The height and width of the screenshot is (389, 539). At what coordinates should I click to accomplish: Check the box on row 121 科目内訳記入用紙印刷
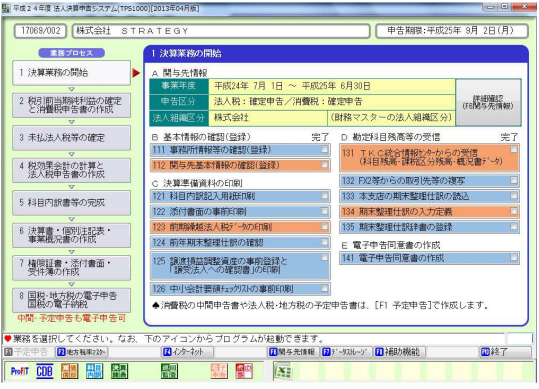[324, 196]
